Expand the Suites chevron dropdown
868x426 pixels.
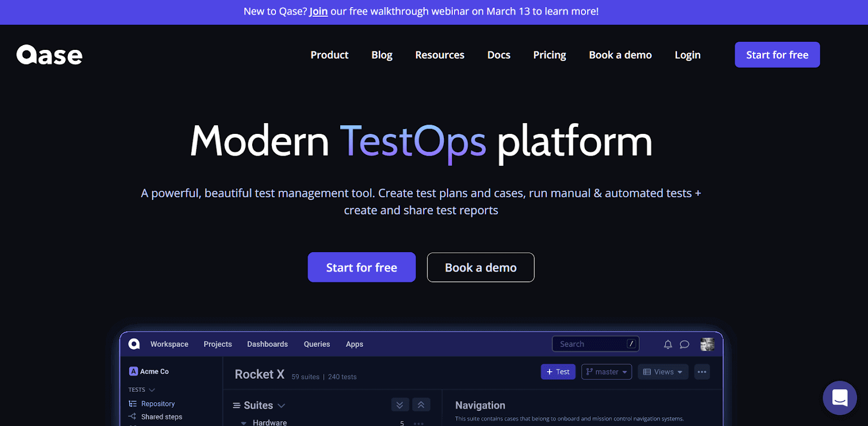[x=281, y=405]
